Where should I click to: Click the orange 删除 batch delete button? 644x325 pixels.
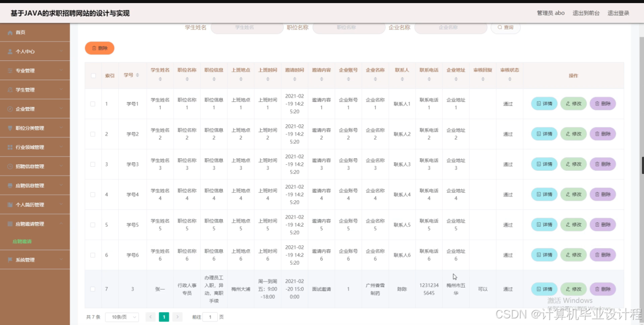pos(99,48)
